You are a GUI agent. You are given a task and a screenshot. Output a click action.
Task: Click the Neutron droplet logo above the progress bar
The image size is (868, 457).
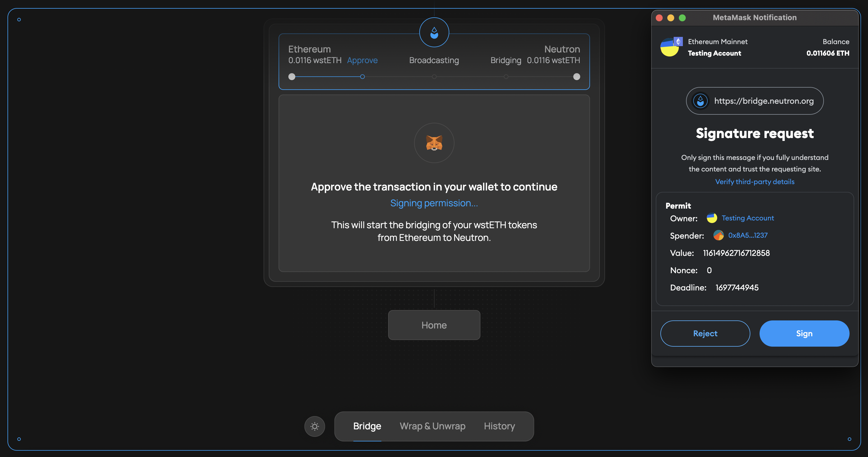point(434,33)
